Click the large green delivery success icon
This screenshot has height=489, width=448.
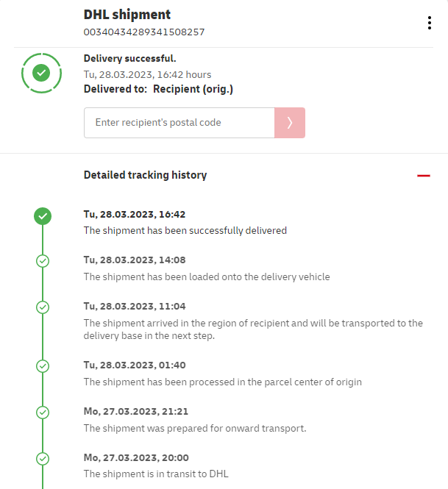click(42, 72)
